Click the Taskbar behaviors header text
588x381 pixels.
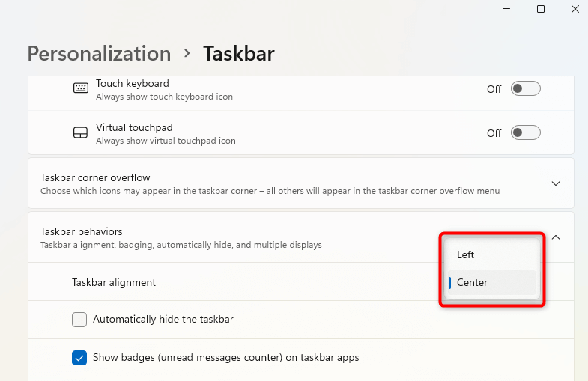tap(82, 231)
